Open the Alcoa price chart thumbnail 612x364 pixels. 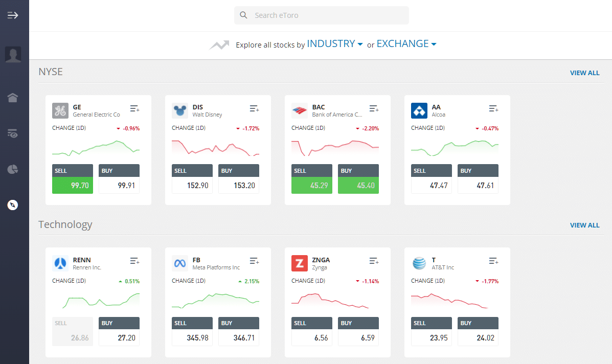pyautogui.click(x=455, y=148)
